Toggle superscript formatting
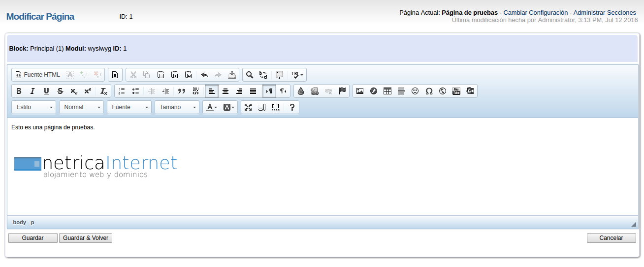Screen dimensions: 644x267 [88, 91]
